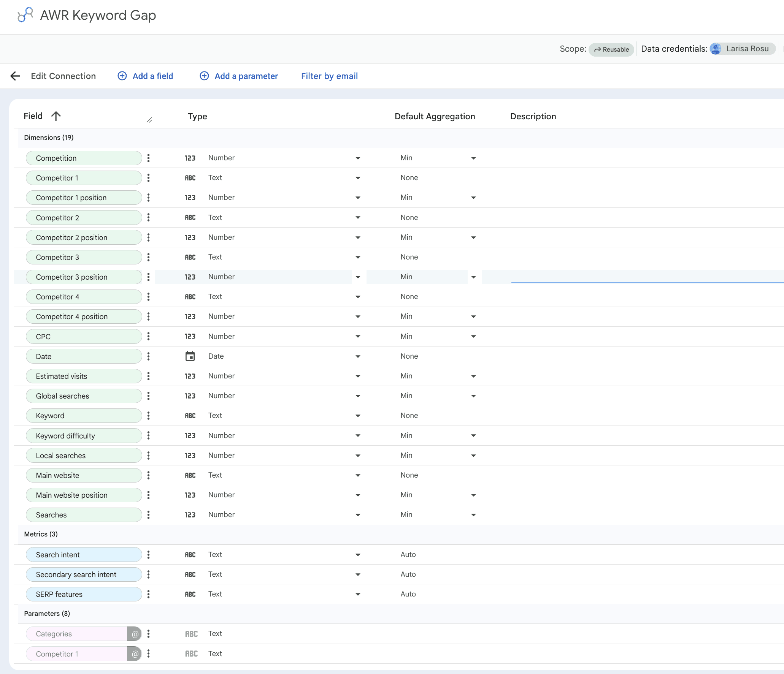
Task: Click the Type column header
Action: click(x=197, y=116)
